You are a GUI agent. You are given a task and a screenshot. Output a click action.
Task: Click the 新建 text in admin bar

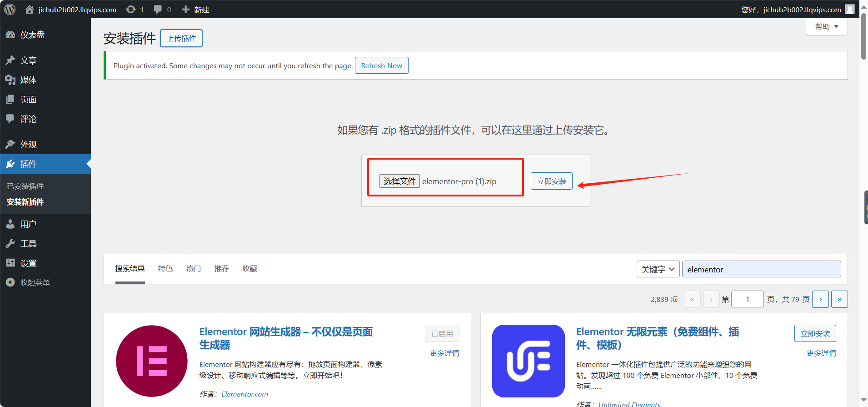202,10
